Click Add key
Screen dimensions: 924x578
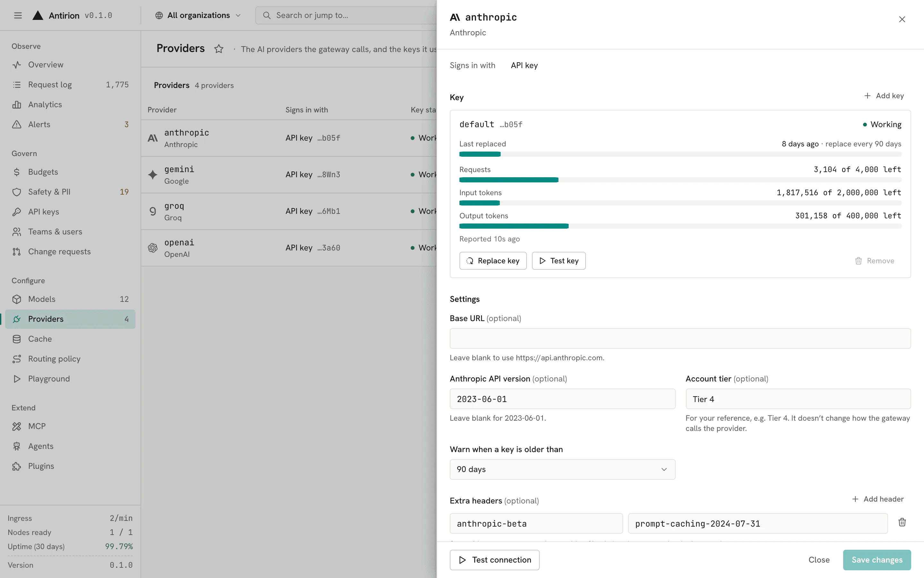point(884,96)
